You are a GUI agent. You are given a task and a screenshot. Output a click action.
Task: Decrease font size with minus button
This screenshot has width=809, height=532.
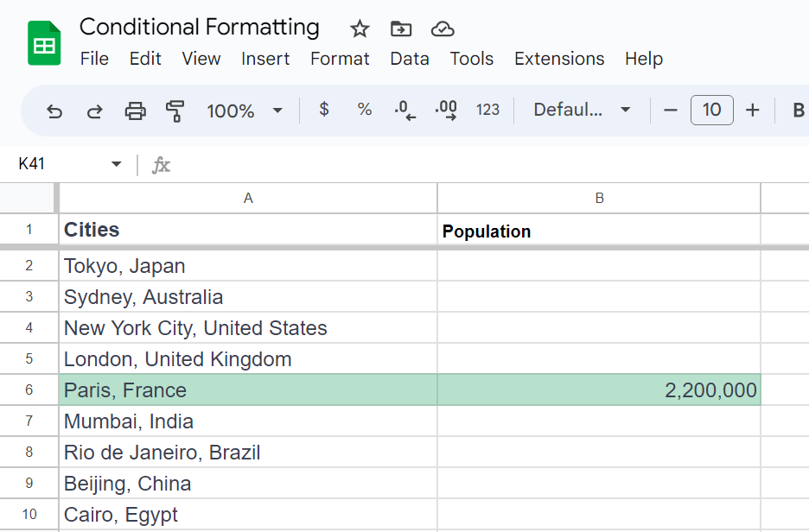coord(671,110)
